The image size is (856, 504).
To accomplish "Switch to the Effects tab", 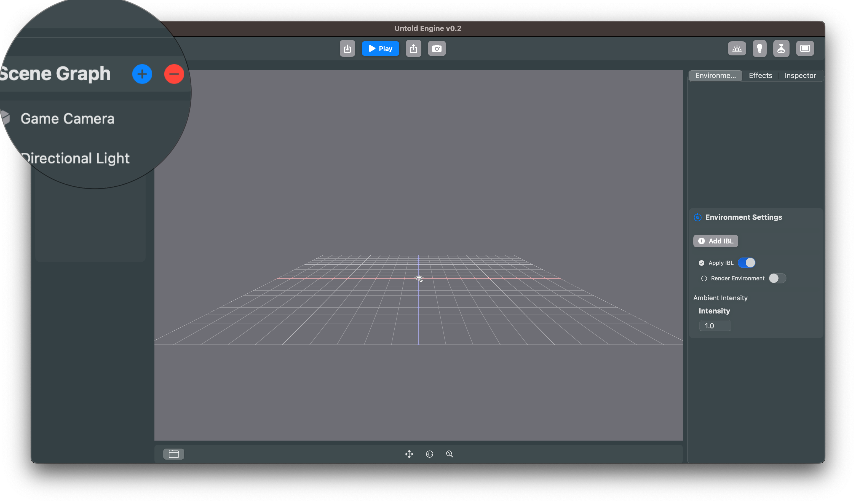I will pos(761,75).
